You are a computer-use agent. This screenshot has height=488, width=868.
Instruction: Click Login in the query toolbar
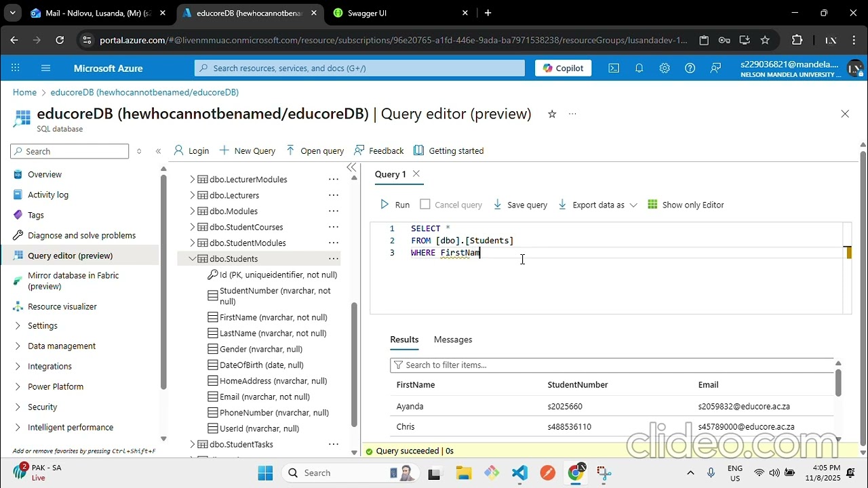point(191,150)
